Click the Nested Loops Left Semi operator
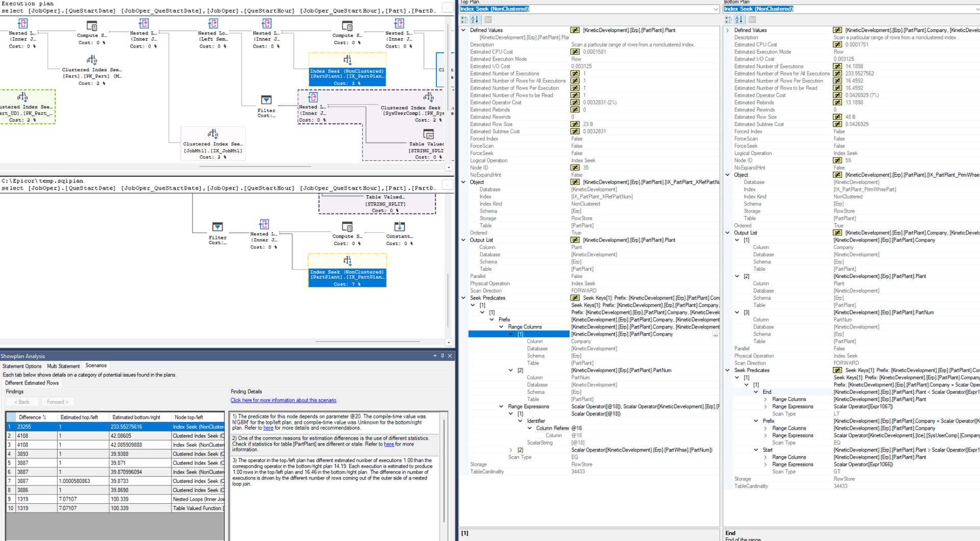The width and height of the screenshot is (980, 541). (x=213, y=24)
